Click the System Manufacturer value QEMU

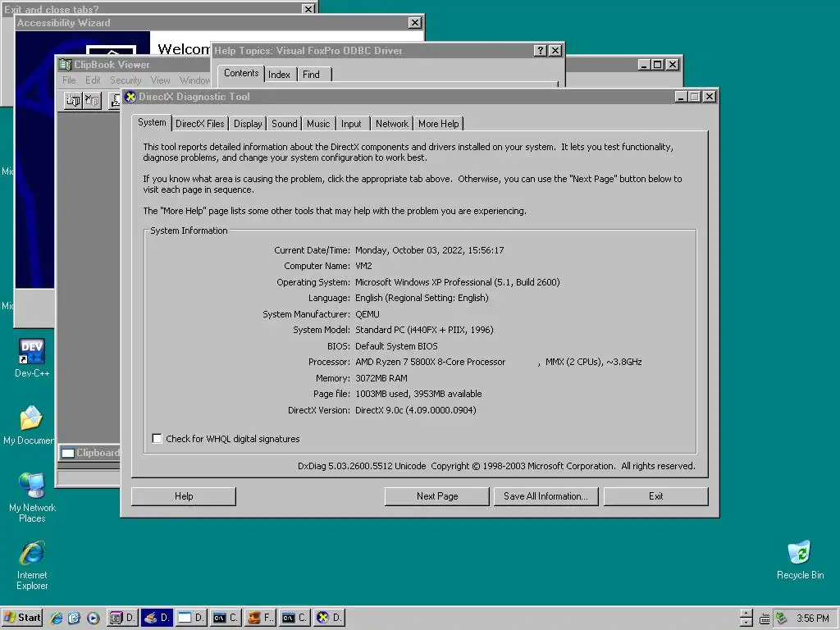click(367, 314)
